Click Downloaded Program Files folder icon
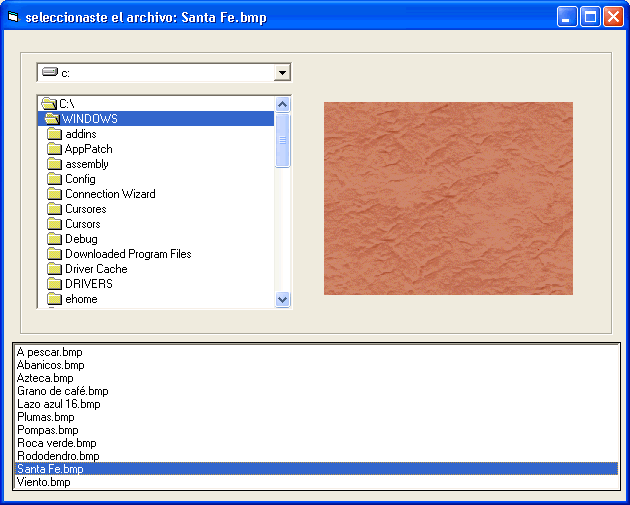Image resolution: width=630 pixels, height=505 pixels. click(54, 254)
